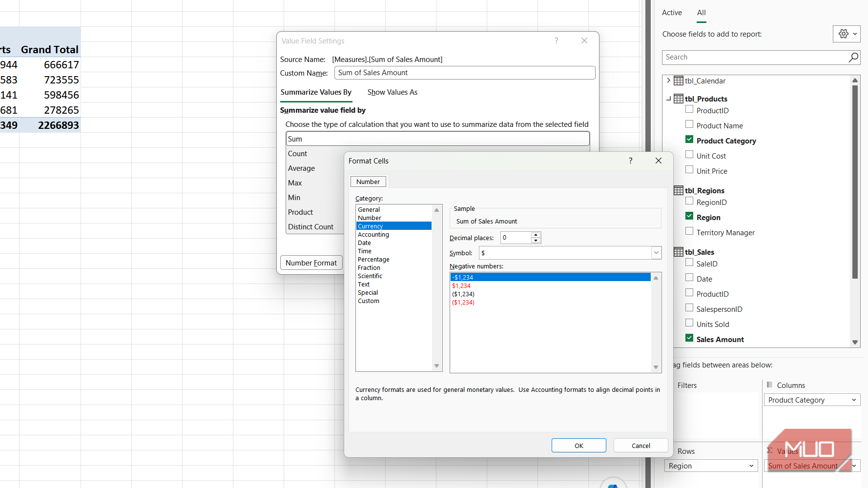Click the Grand Total header cell
Screen dimensions: 868x488
pyautogui.click(x=50, y=49)
